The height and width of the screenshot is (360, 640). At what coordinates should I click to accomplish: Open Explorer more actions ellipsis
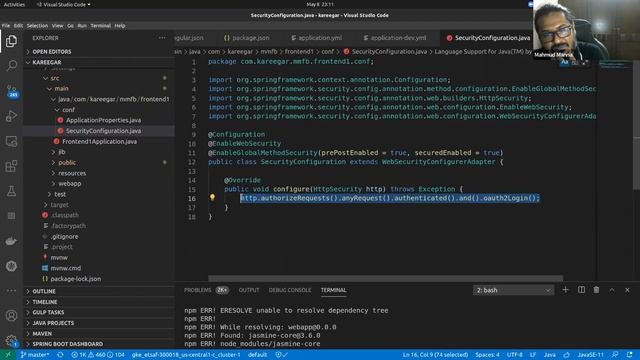click(162, 38)
